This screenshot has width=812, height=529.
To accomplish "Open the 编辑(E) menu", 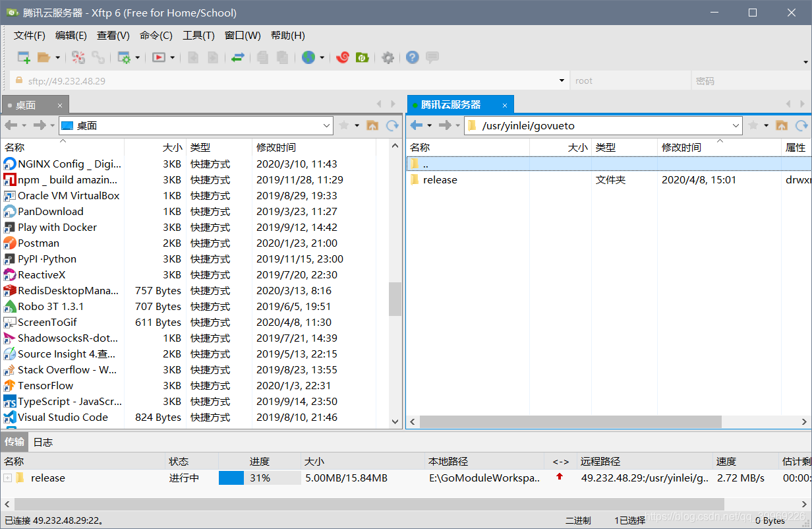I will (71, 36).
